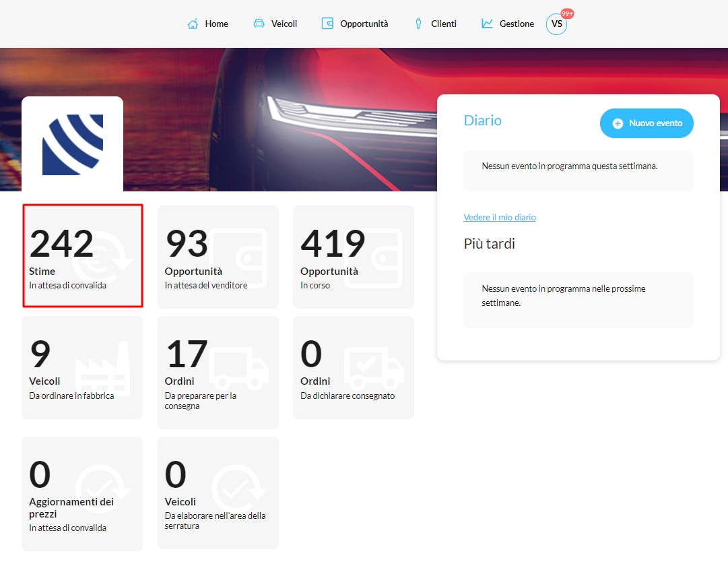Open the VS user avatar menu

(x=556, y=24)
